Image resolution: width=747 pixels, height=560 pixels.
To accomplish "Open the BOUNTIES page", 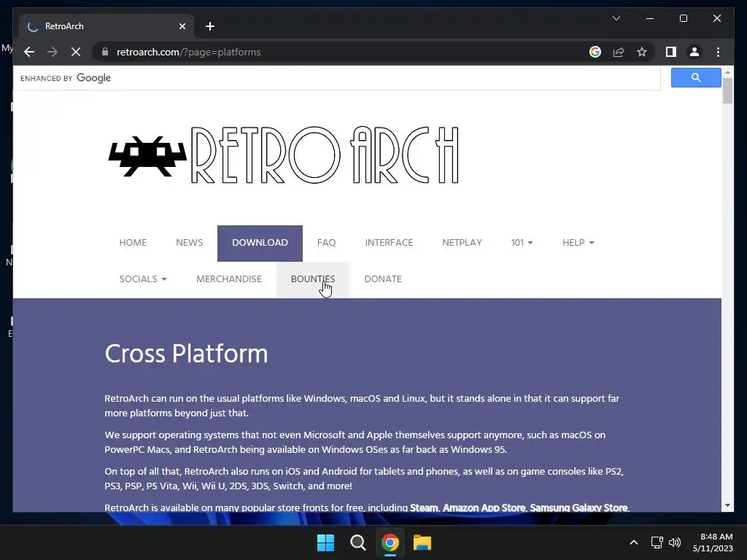I will click(313, 279).
